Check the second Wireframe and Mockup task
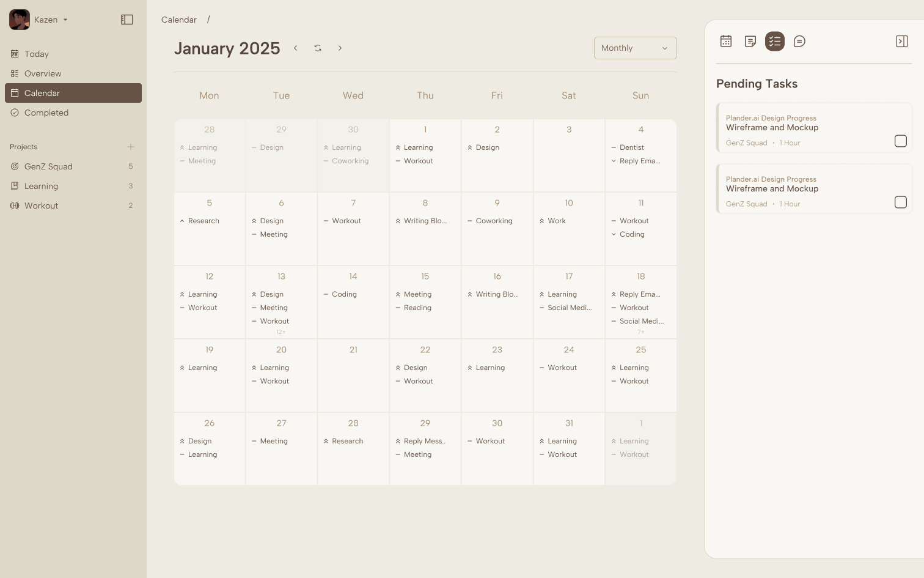 (x=900, y=202)
